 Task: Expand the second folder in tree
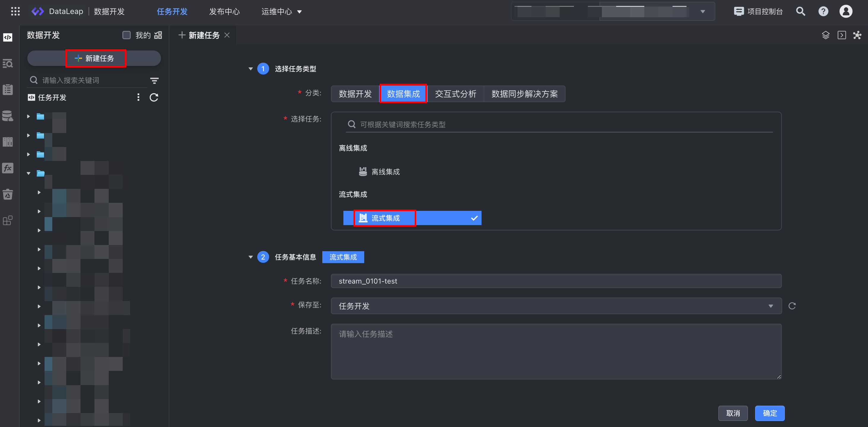click(x=28, y=135)
